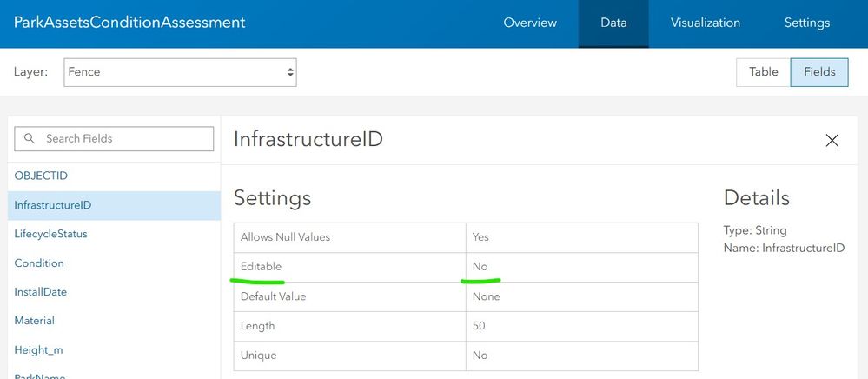Open the Condition field

point(39,263)
